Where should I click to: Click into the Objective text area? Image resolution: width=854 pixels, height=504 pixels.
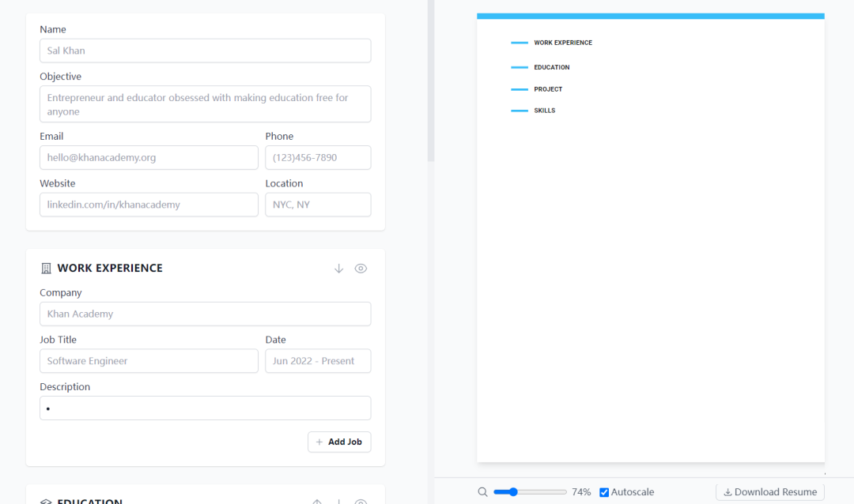pos(205,104)
